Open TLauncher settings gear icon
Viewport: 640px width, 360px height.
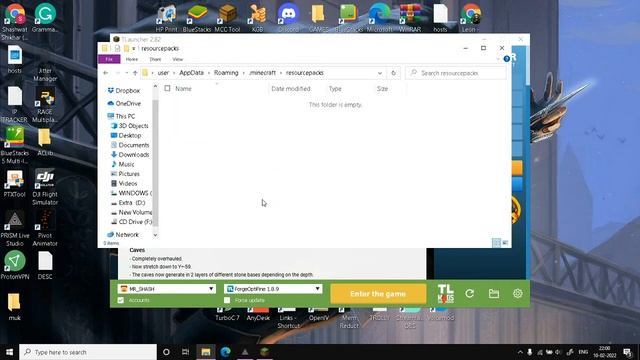(518, 293)
